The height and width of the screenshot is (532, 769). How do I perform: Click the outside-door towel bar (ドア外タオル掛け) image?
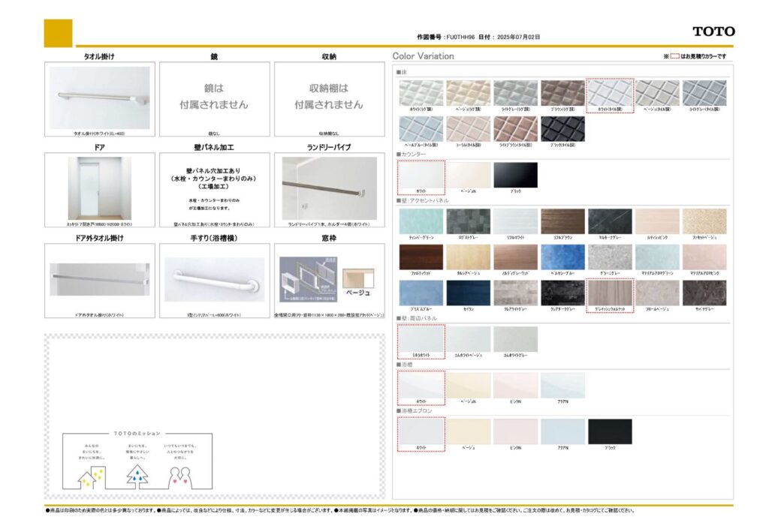click(x=100, y=279)
